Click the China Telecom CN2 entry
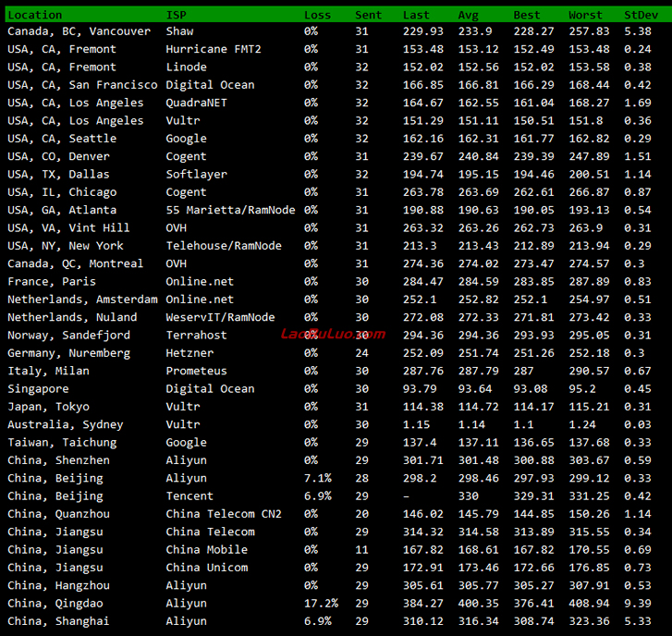The width and height of the screenshot is (672, 636). [224, 514]
